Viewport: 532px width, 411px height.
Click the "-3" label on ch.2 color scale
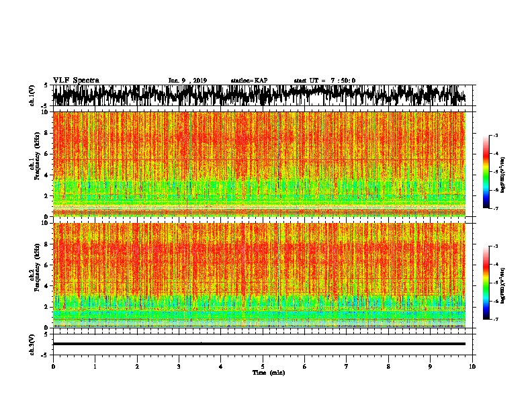point(495,246)
